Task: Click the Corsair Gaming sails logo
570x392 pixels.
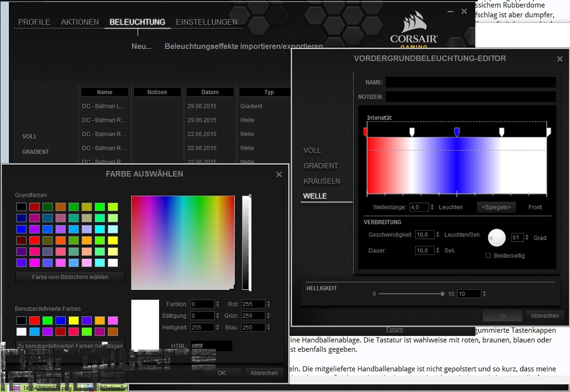Action: tap(414, 30)
